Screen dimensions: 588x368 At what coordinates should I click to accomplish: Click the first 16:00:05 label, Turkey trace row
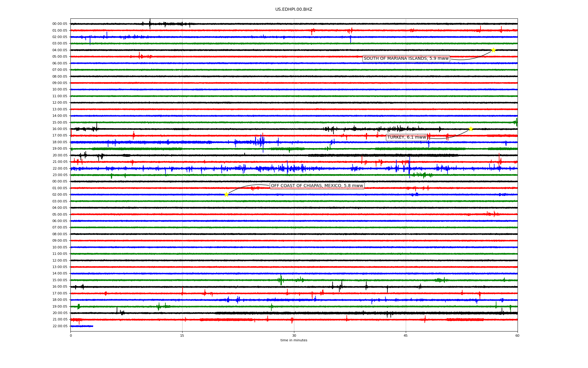60,129
